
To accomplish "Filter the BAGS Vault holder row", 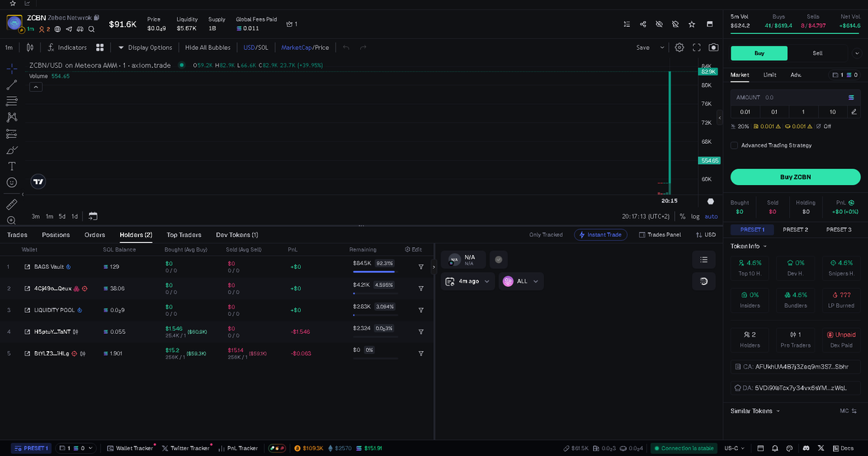I will tap(421, 267).
